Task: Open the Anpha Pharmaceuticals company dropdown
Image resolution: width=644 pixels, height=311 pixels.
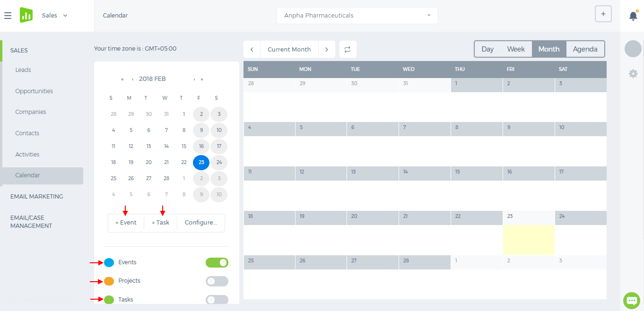Action: coord(357,16)
